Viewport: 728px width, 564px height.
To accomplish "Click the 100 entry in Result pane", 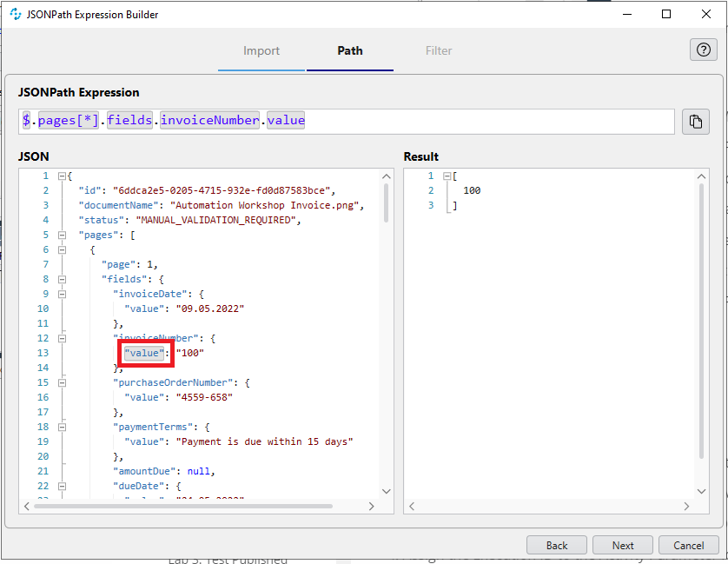I will [x=472, y=190].
